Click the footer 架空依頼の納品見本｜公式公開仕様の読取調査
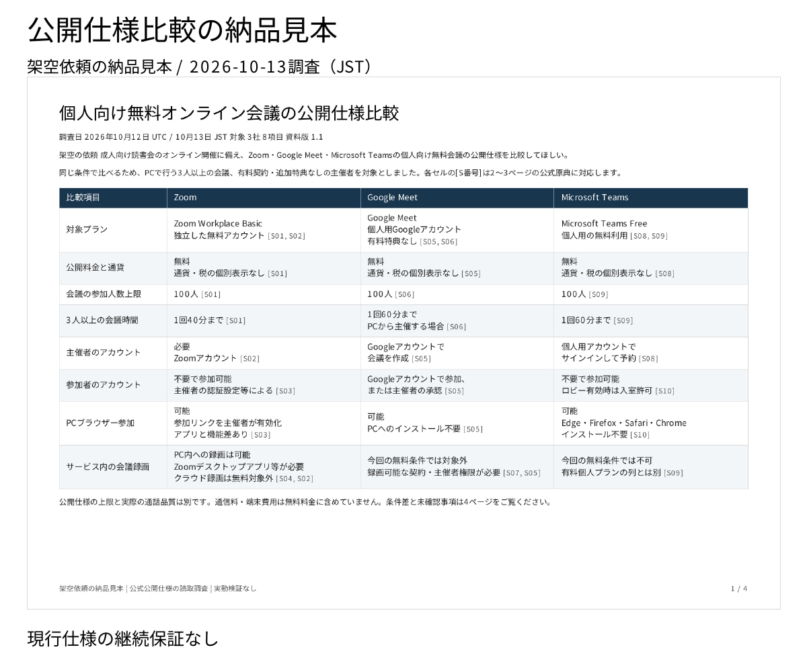 [x=157, y=589]
